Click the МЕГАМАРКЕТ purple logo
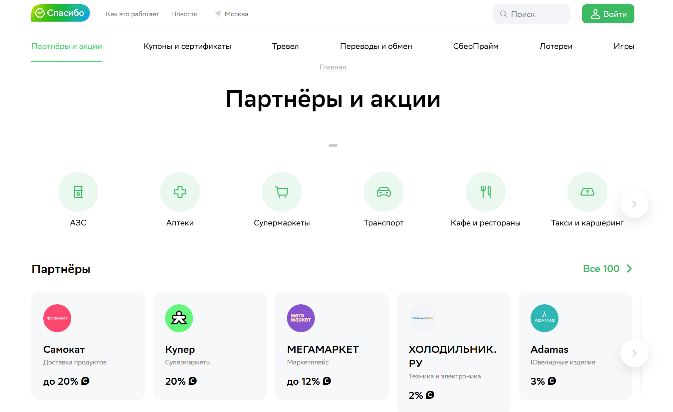The height and width of the screenshot is (412, 673). click(x=301, y=318)
